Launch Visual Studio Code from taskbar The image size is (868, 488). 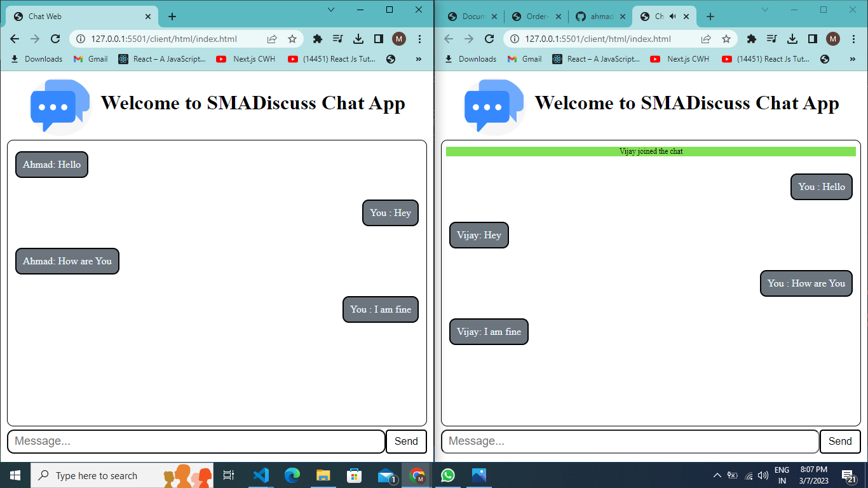(x=261, y=475)
